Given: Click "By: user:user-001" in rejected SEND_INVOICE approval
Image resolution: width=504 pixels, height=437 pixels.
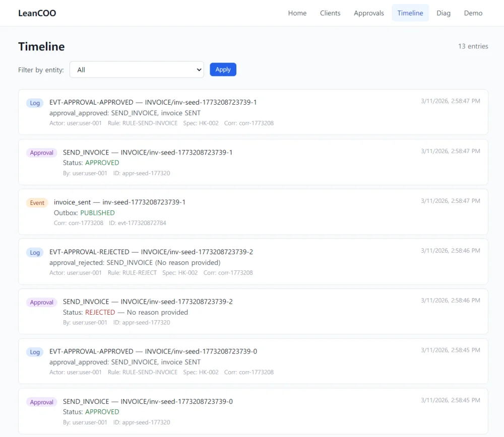Looking at the screenshot, I should [85, 323].
